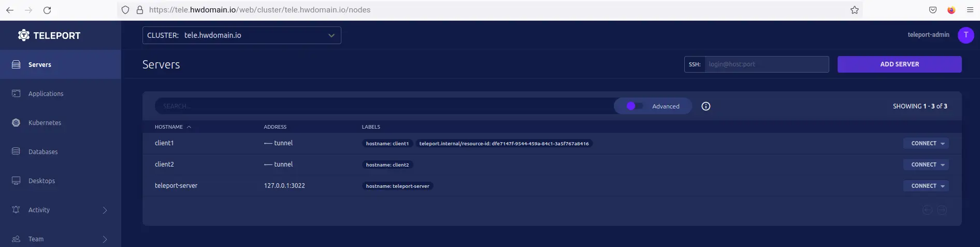Open teleport-admin user menu
This screenshot has height=247, width=980.
coord(928,35)
